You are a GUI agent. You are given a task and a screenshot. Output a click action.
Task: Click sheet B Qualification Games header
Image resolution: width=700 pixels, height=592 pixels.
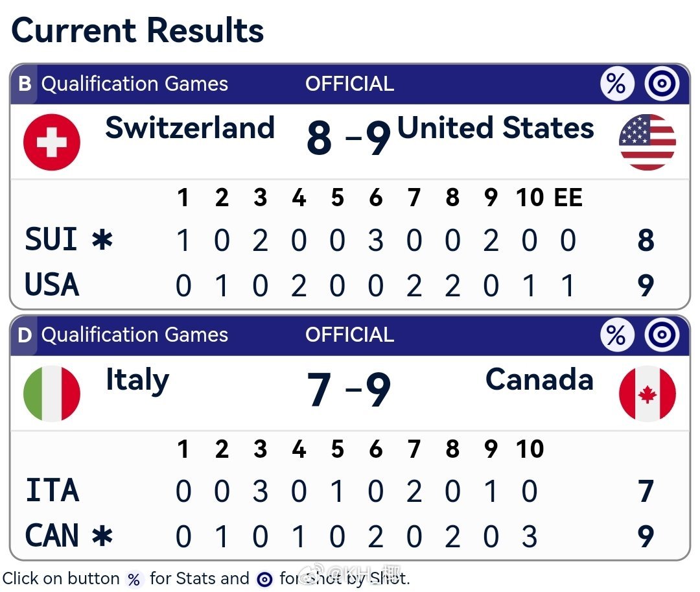click(123, 84)
